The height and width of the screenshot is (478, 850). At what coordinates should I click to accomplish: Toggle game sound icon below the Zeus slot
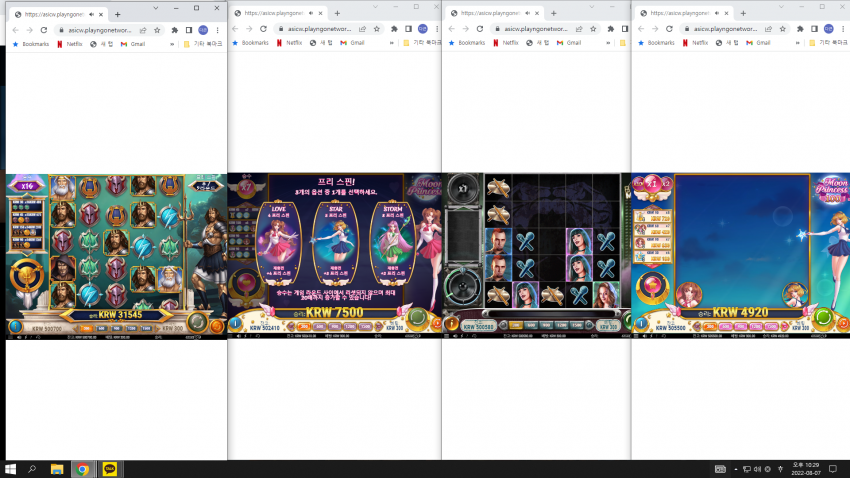(20, 337)
